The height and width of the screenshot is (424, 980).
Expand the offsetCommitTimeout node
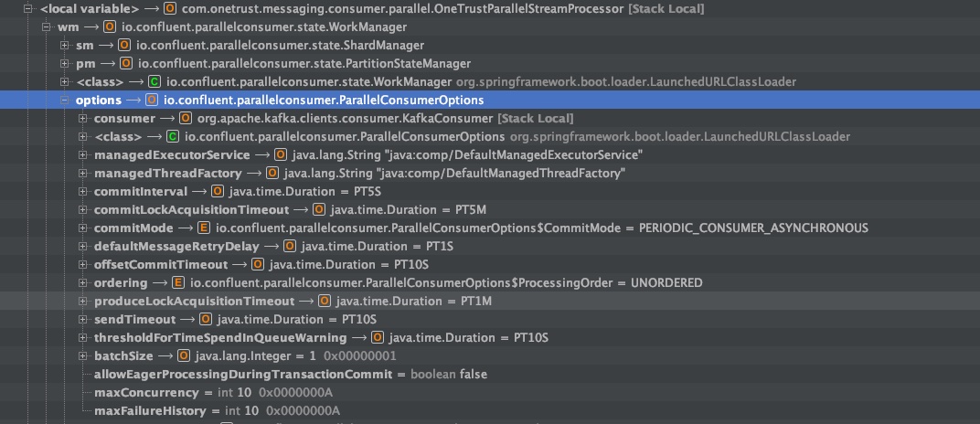pos(82,265)
